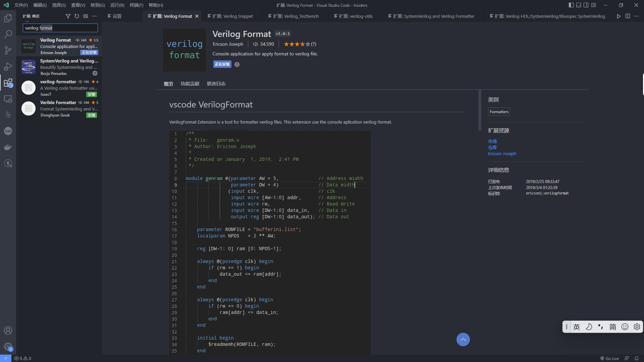Image resolution: width=644 pixels, height=362 pixels.
Task: Filter extensions with the funnel icon
Action: pyautogui.click(x=68, y=16)
